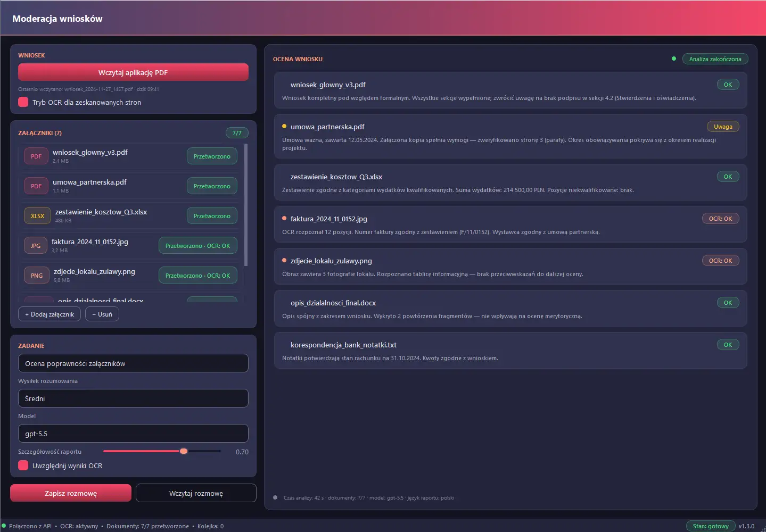Viewport: 766px width, 532px height.
Task: Click the Wczytaj rozmowę button
Action: click(x=196, y=493)
